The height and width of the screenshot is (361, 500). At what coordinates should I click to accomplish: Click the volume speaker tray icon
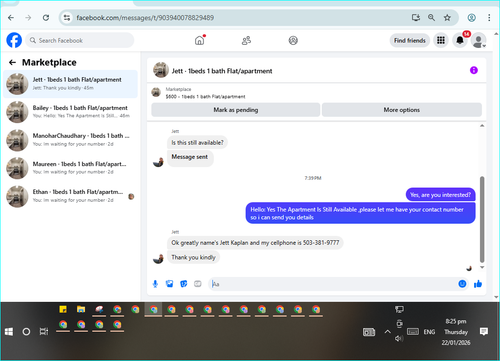tap(399, 339)
